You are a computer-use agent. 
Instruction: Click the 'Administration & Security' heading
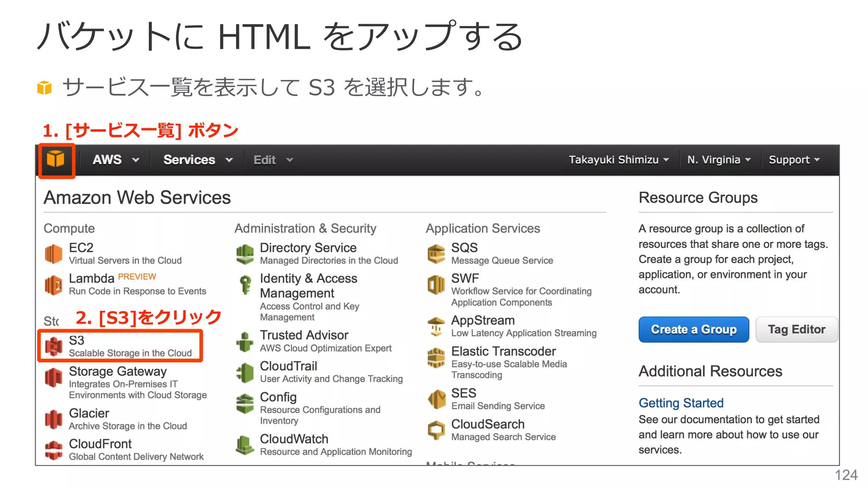click(x=305, y=228)
